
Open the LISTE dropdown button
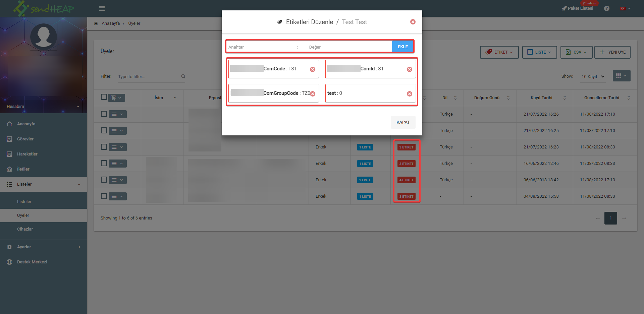point(539,52)
